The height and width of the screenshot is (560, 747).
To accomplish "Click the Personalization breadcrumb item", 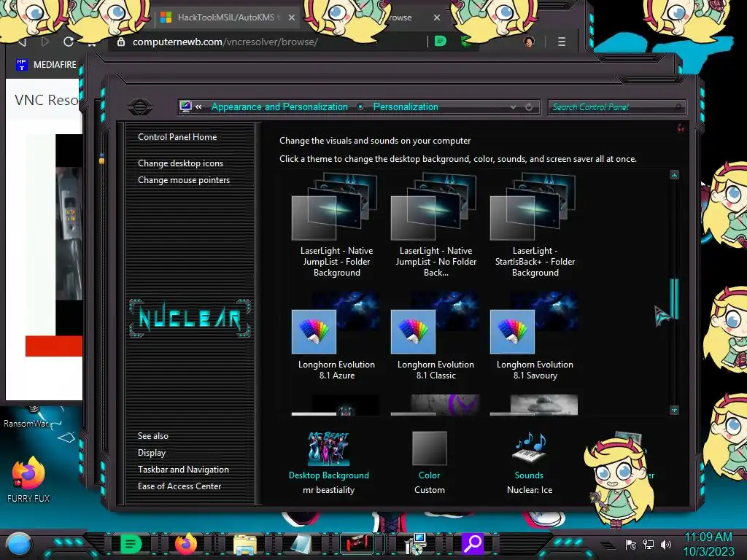I will pyautogui.click(x=406, y=107).
